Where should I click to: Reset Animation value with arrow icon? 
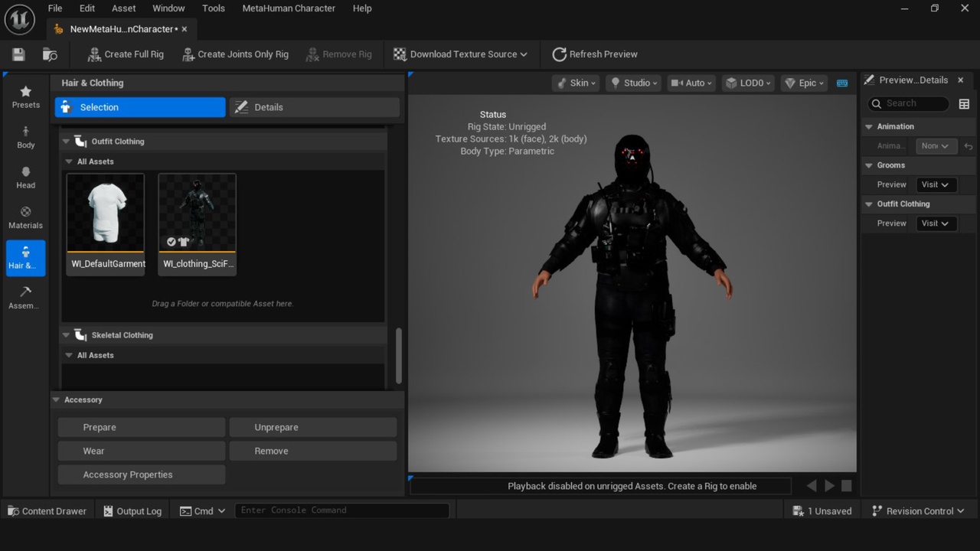[968, 146]
